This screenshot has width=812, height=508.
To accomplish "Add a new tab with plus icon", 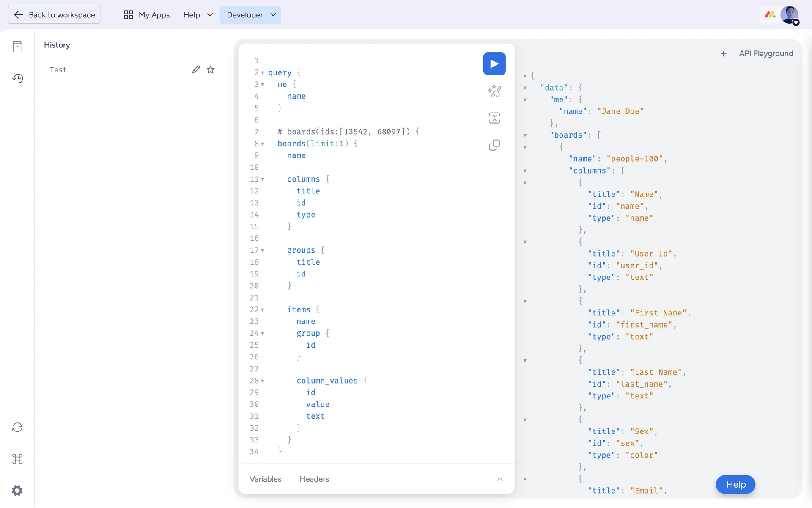I will pos(723,54).
